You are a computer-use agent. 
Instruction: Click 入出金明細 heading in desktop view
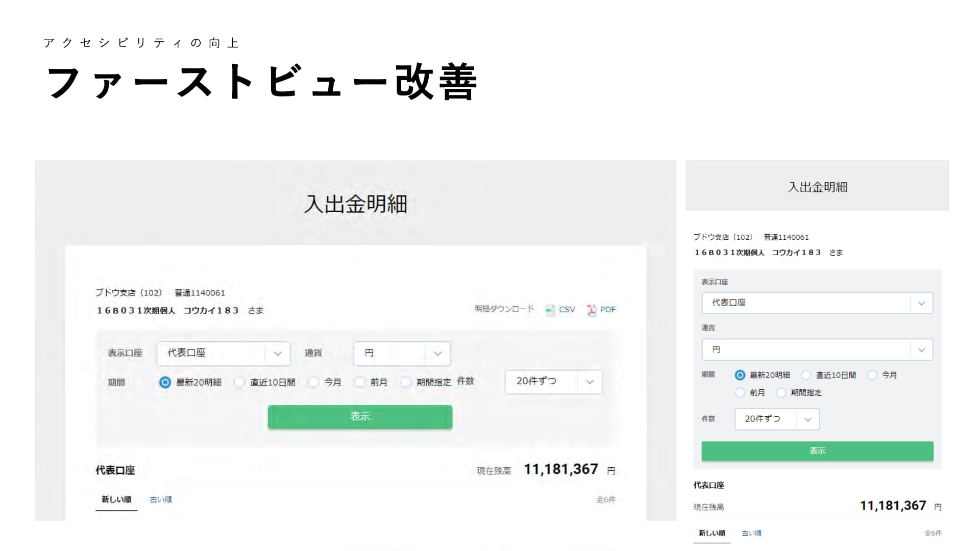(356, 204)
